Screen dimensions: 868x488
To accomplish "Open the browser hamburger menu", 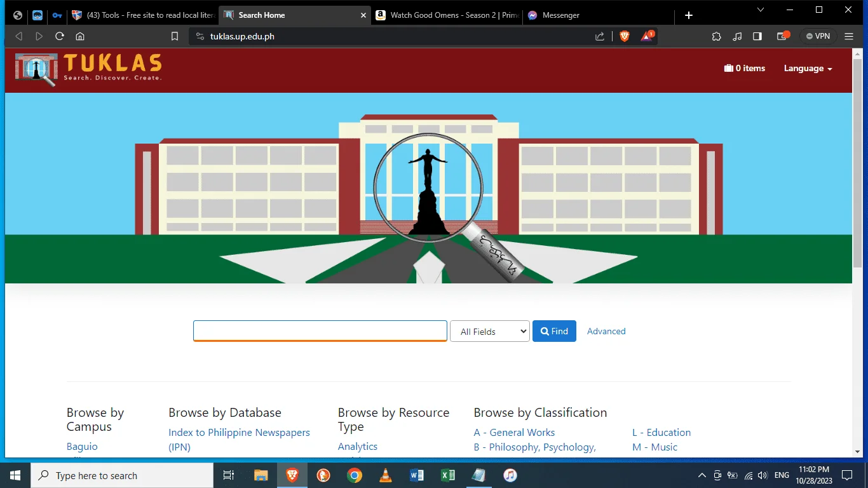I will pos(849,36).
